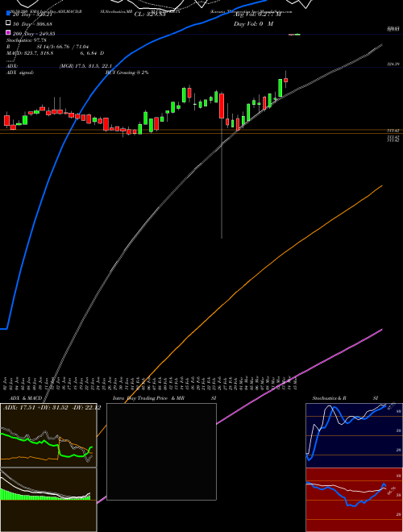
Task: Click the 'Stochastics & R' panel title
Action: (329, 398)
